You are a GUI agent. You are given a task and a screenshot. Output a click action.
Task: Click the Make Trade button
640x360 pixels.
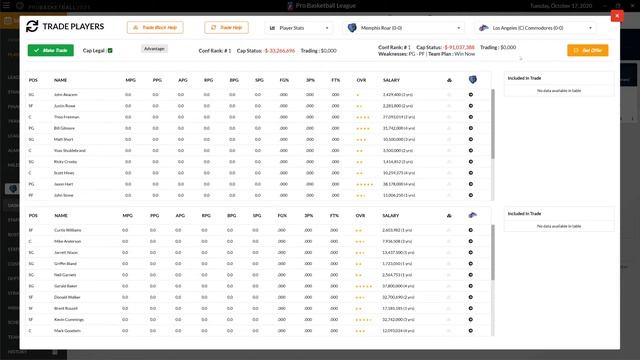51,50
